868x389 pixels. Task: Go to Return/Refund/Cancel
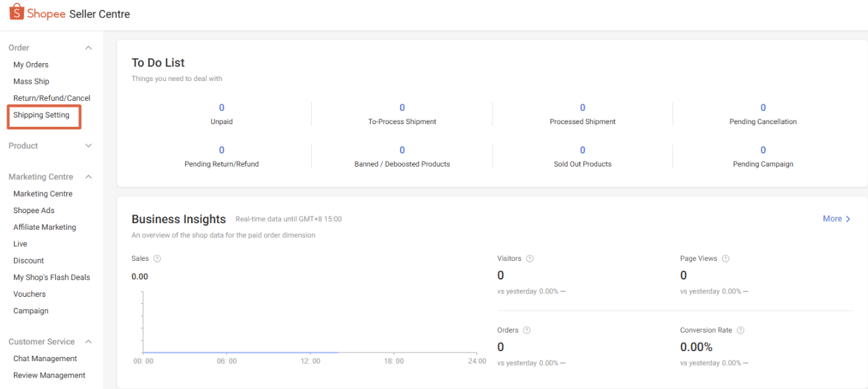tap(52, 98)
